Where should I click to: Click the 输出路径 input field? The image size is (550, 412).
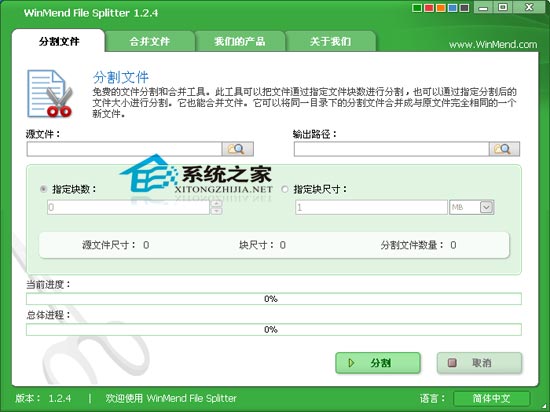391,149
